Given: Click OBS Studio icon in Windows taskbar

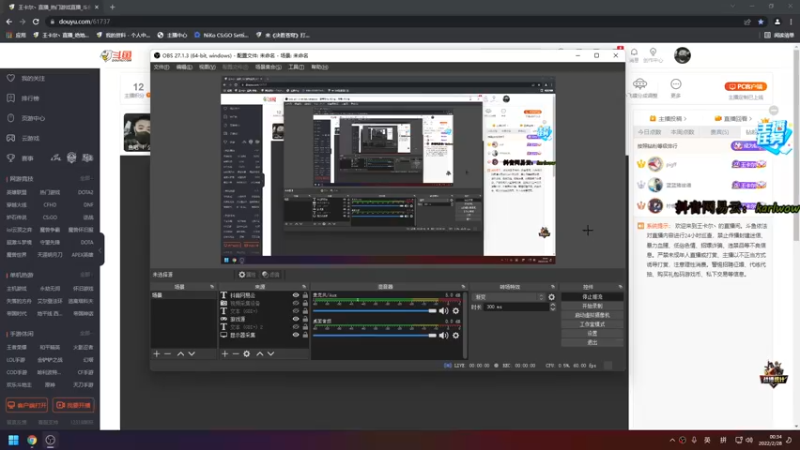Looking at the screenshot, I should pyautogui.click(x=50, y=440).
